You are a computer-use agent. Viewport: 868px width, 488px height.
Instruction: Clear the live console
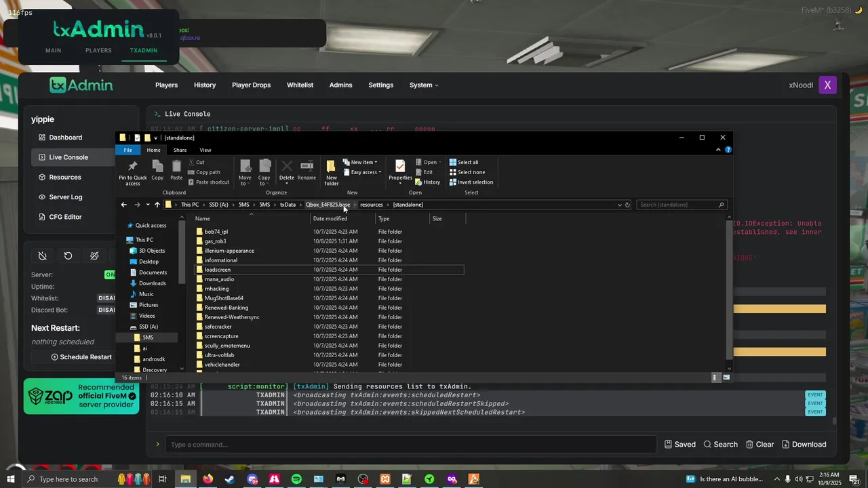coord(759,445)
